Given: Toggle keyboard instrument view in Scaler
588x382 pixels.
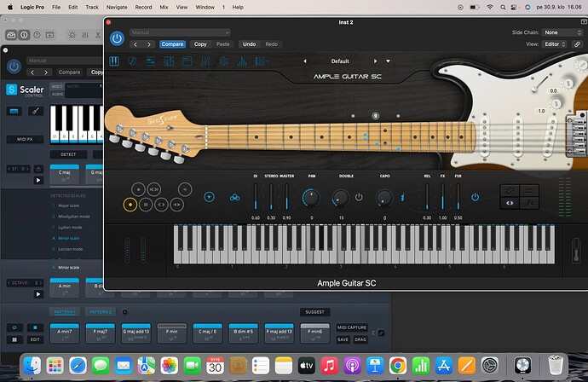Looking at the screenshot, I should pyautogui.click(x=14, y=111).
